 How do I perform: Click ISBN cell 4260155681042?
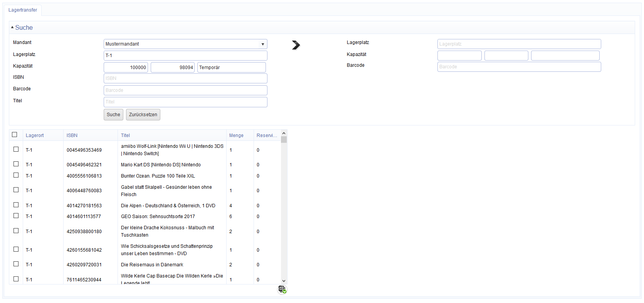pos(84,250)
